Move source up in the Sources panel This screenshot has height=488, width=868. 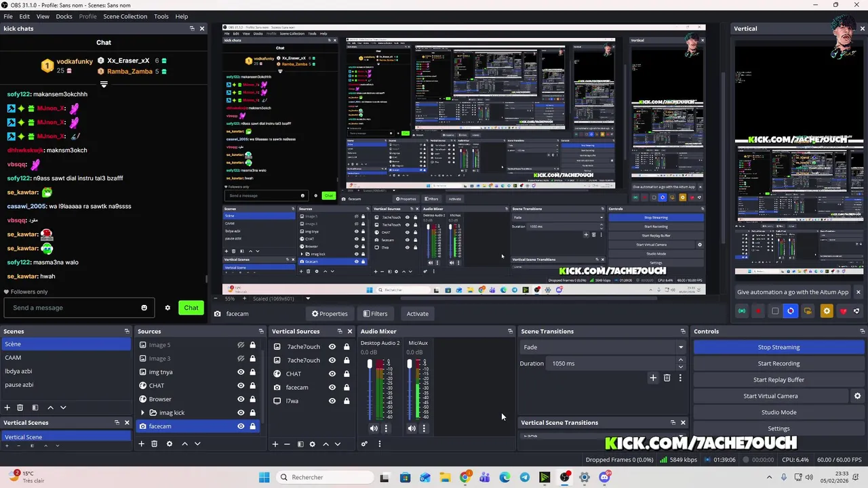tap(184, 444)
